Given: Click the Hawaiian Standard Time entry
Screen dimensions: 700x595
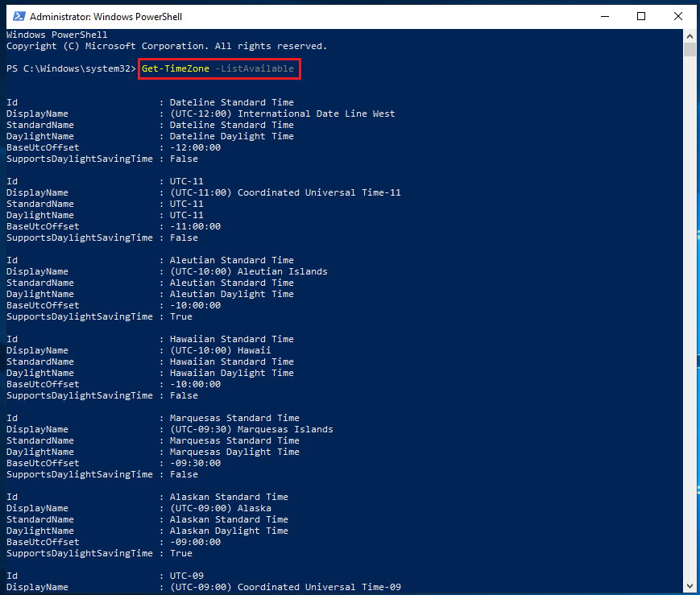Looking at the screenshot, I should (x=231, y=338).
